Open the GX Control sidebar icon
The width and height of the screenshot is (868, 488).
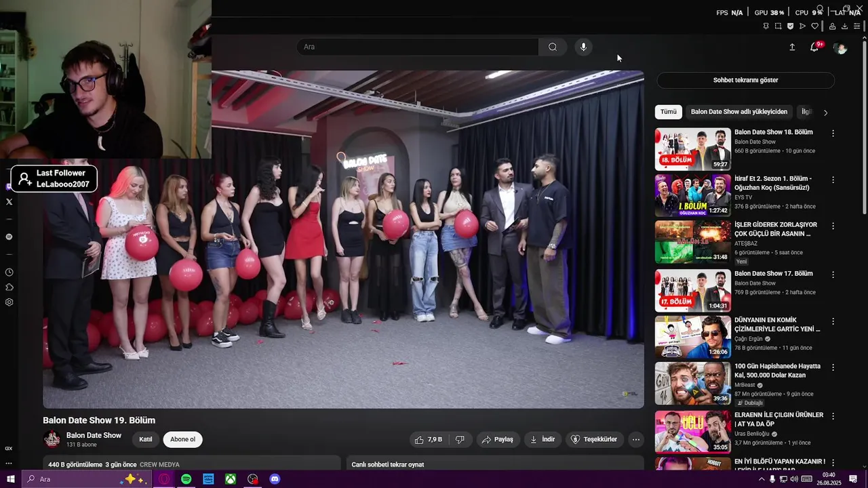[9, 448]
